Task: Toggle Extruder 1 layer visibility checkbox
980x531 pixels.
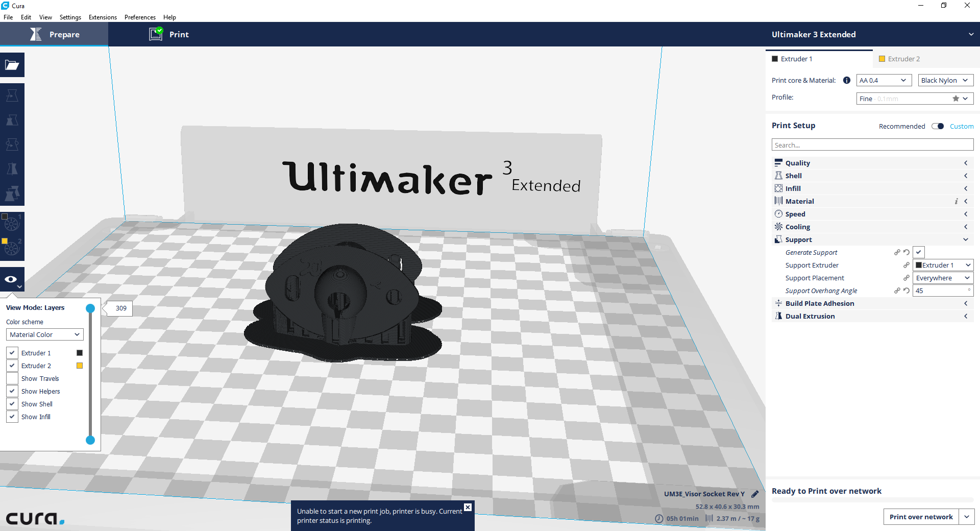Action: coord(12,353)
